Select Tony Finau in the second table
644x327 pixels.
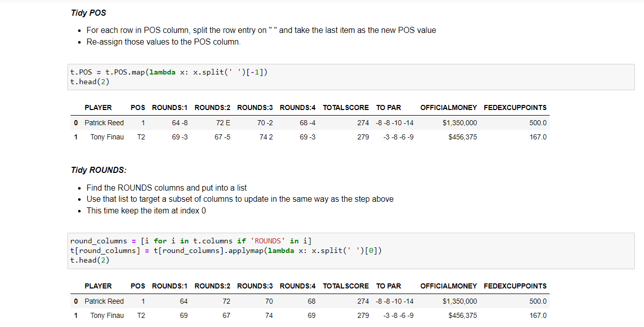pos(107,315)
